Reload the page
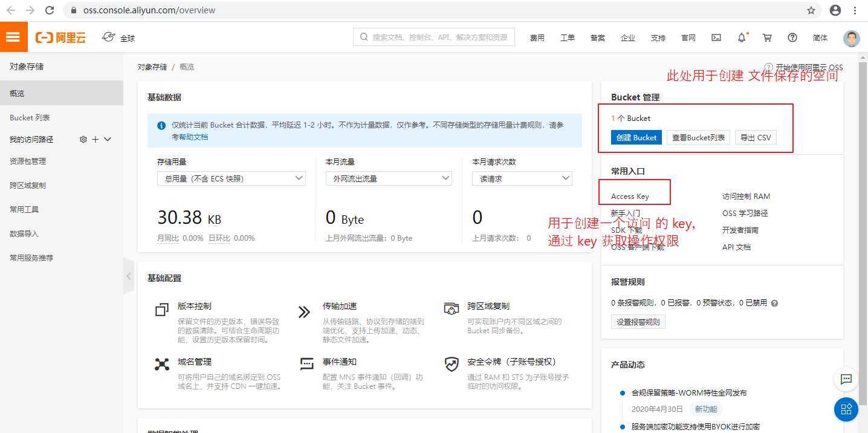Image resolution: width=868 pixels, height=433 pixels. (50, 10)
